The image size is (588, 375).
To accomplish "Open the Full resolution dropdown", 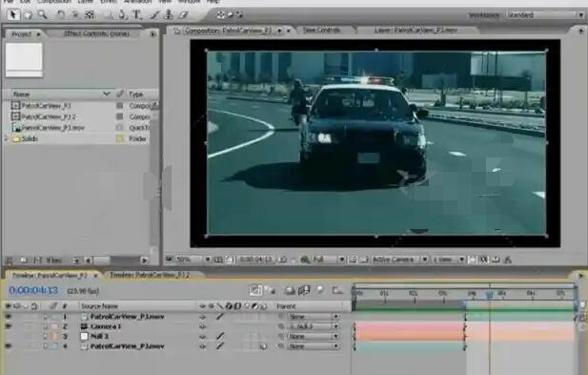I will [x=328, y=260].
